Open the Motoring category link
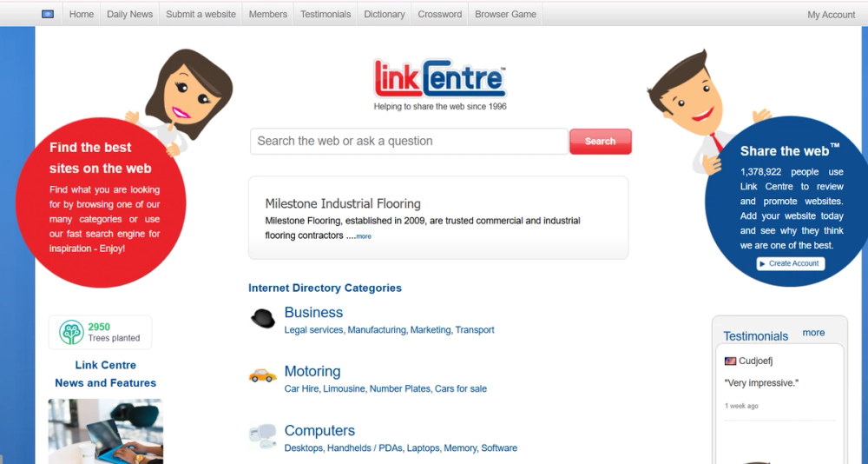This screenshot has height=464, width=868. coord(312,371)
